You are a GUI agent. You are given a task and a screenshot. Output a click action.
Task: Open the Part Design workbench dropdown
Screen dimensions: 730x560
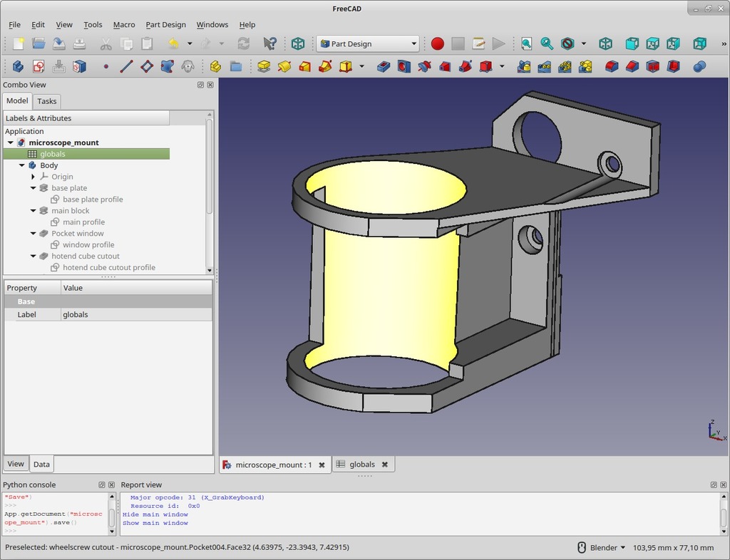(368, 43)
